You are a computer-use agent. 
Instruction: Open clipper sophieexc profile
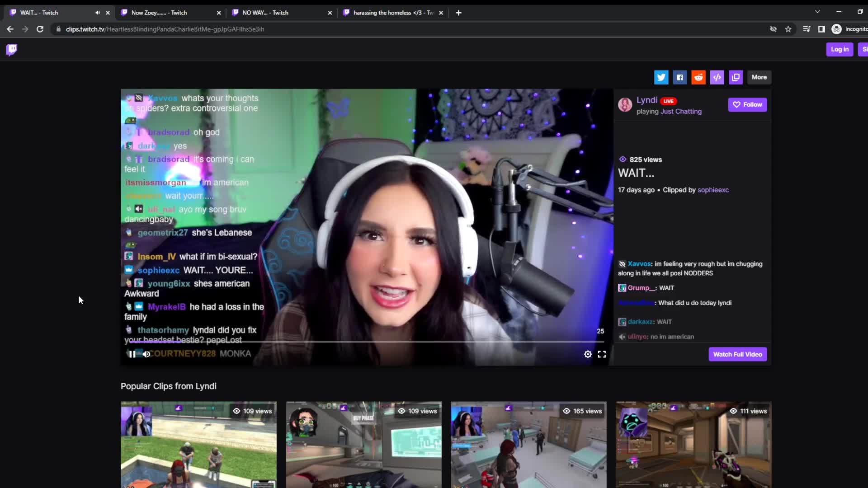point(713,190)
